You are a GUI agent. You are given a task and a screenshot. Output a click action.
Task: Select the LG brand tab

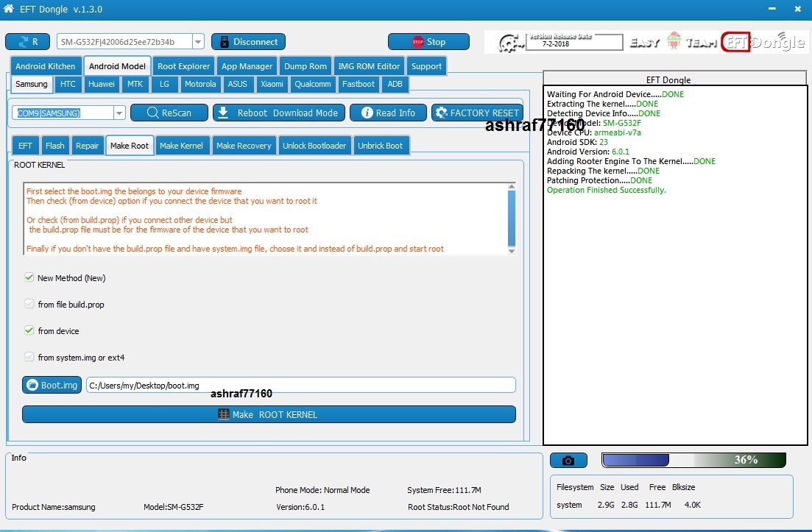pyautogui.click(x=164, y=84)
